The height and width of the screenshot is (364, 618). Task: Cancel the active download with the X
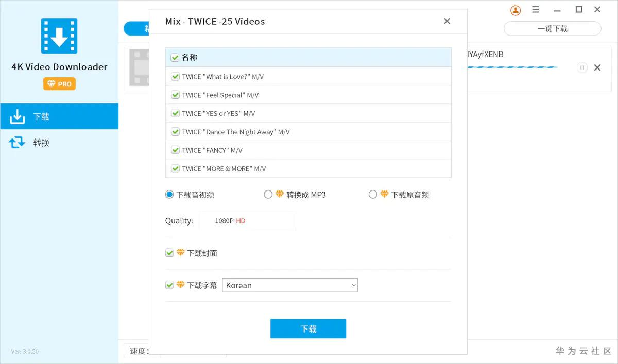pos(597,67)
